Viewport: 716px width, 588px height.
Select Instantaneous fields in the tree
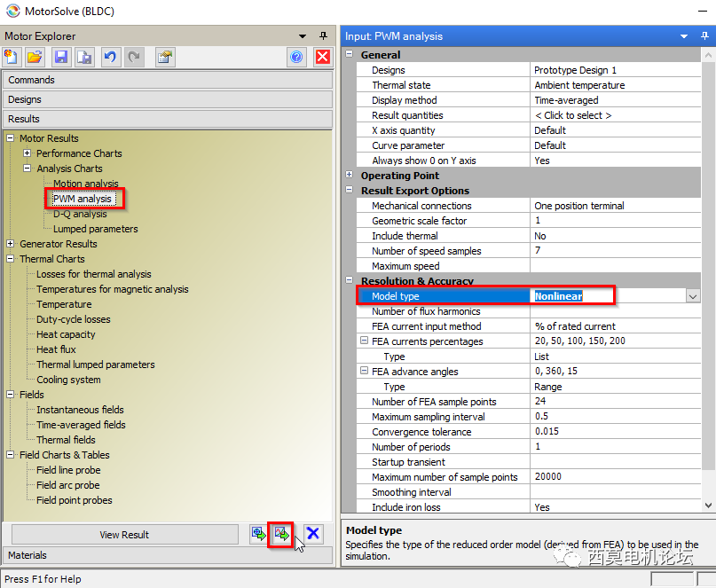click(x=80, y=410)
